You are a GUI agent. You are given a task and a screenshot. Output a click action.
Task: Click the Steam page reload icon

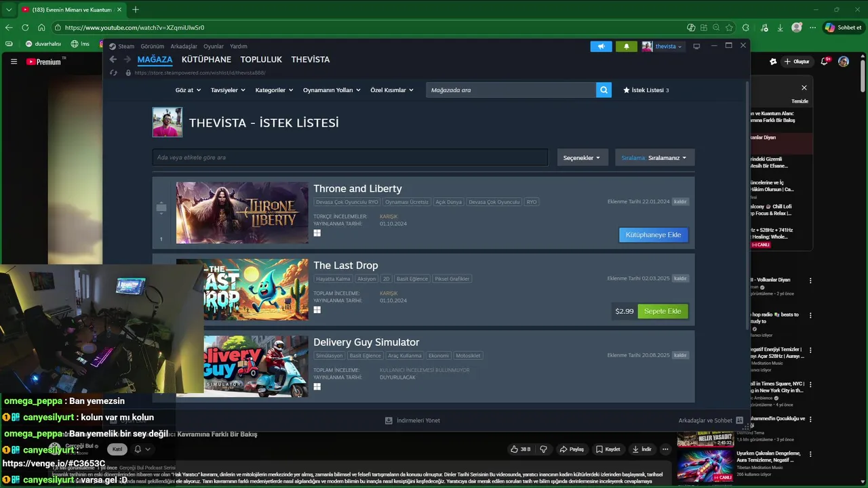113,73
